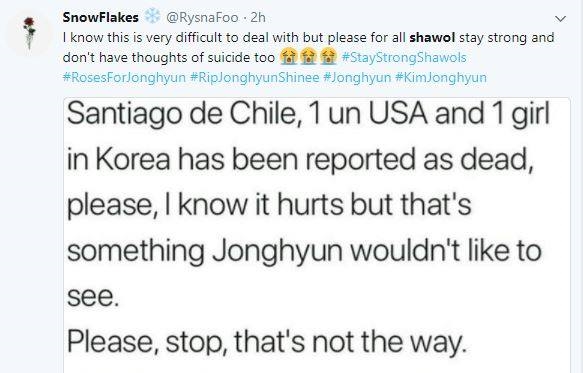Select the image line mentioning Jonghyun wouldn't like
Image resolution: width=583 pixels, height=373 pixels.
coord(304,251)
